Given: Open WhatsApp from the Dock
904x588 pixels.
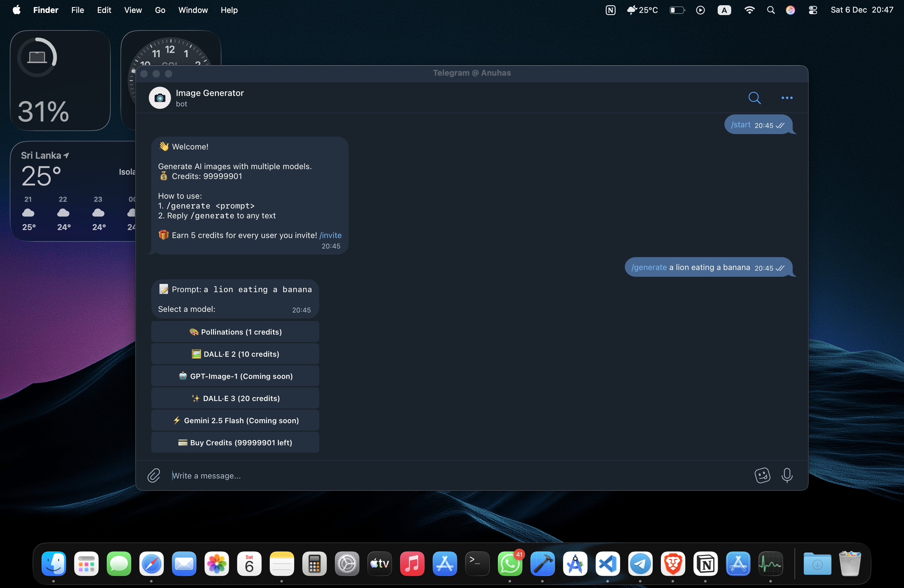Looking at the screenshot, I should coord(510,564).
